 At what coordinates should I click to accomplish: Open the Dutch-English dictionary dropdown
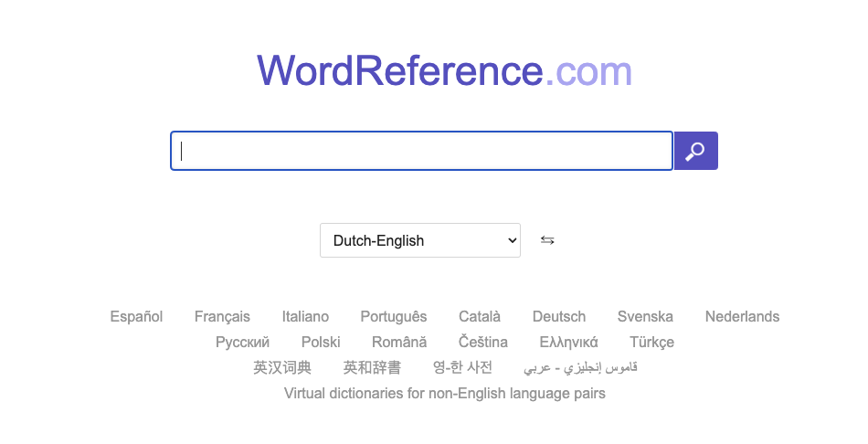click(420, 240)
